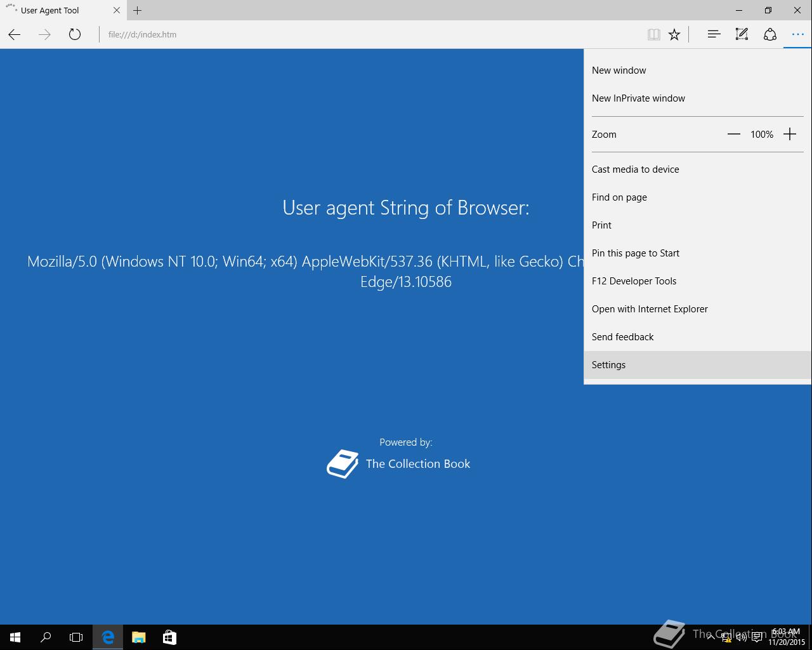
Task: Increase zoom with plus button
Action: 790,134
